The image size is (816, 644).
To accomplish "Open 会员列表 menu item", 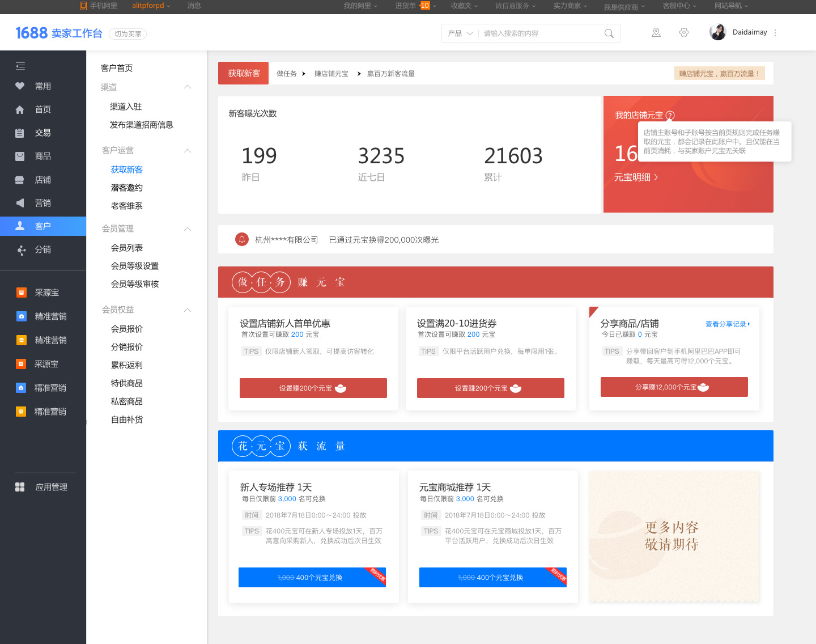I will pos(127,248).
